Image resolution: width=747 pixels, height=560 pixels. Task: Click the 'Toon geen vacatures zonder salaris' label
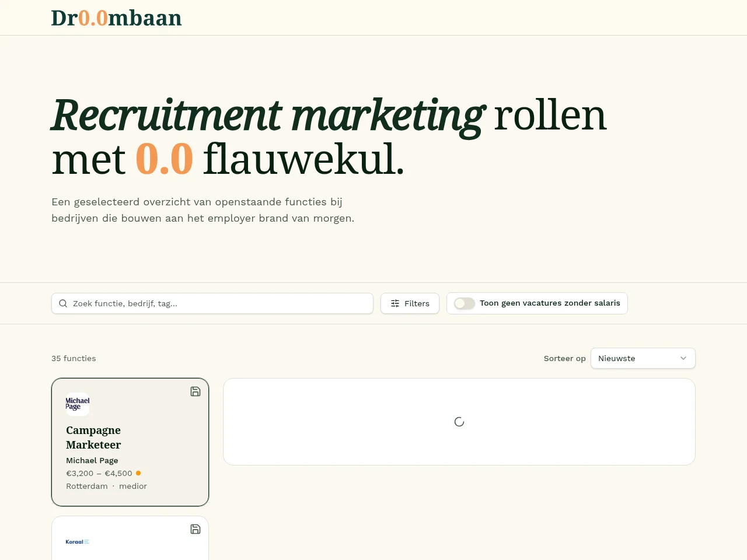pyautogui.click(x=550, y=303)
